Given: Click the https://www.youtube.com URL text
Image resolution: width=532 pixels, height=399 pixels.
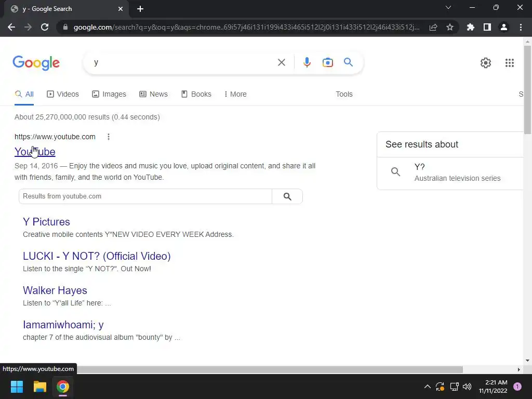Looking at the screenshot, I should (55, 137).
